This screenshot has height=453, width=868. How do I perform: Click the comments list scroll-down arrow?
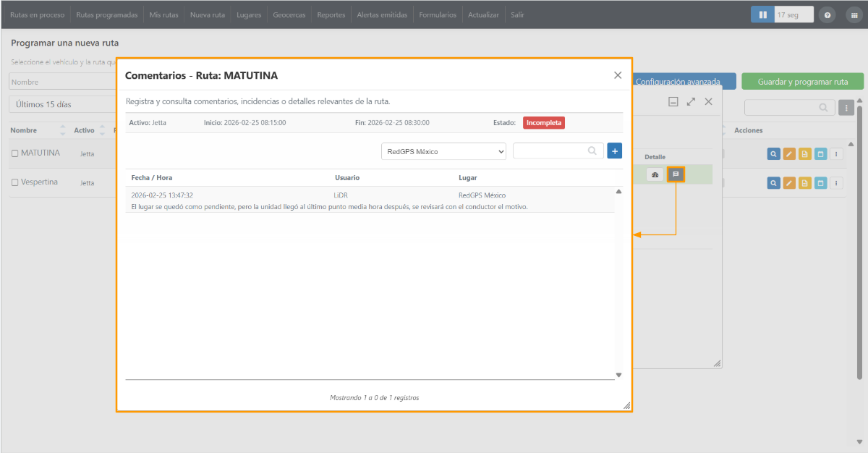point(618,375)
